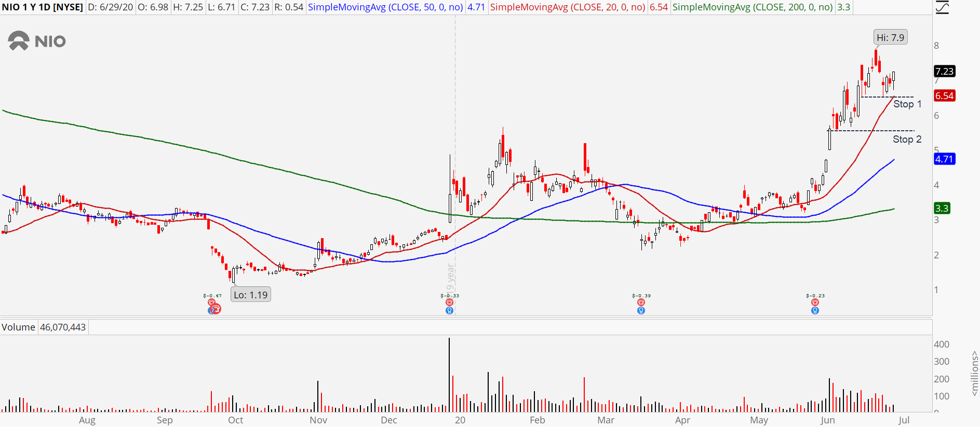Viewport: 980px width, 427px height.
Task: Click the Jun label on the time axis
Action: pos(828,420)
